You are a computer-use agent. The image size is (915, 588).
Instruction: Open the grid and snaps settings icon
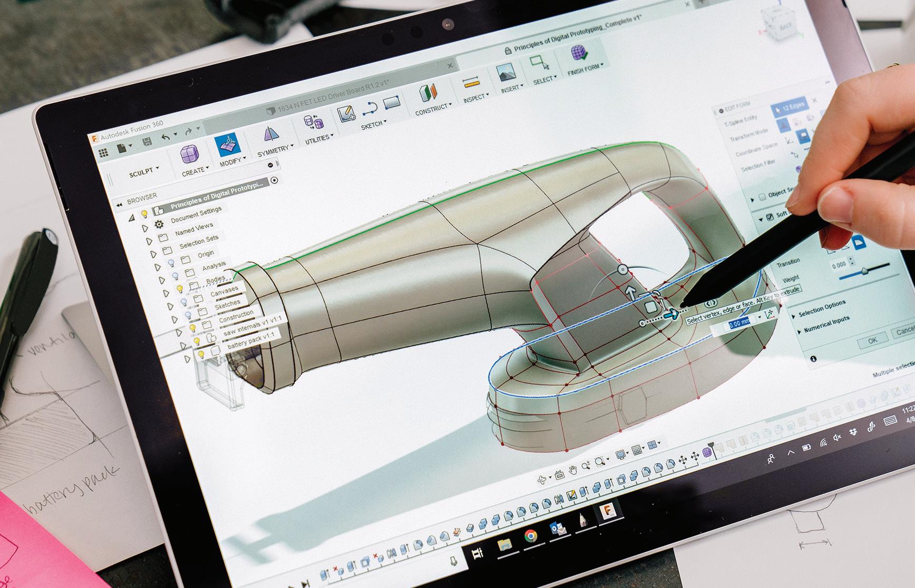coord(637,450)
